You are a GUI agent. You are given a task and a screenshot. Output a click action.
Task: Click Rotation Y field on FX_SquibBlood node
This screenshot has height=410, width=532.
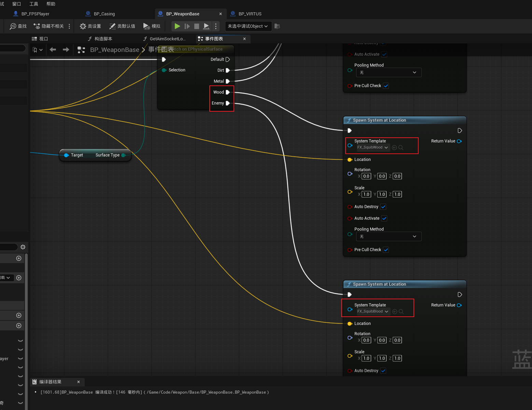[382, 340]
